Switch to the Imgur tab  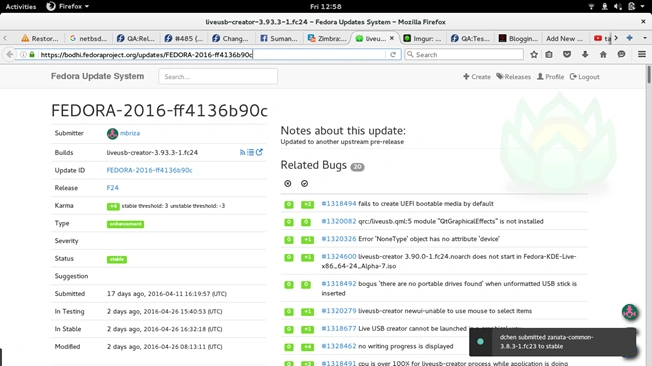coord(422,38)
